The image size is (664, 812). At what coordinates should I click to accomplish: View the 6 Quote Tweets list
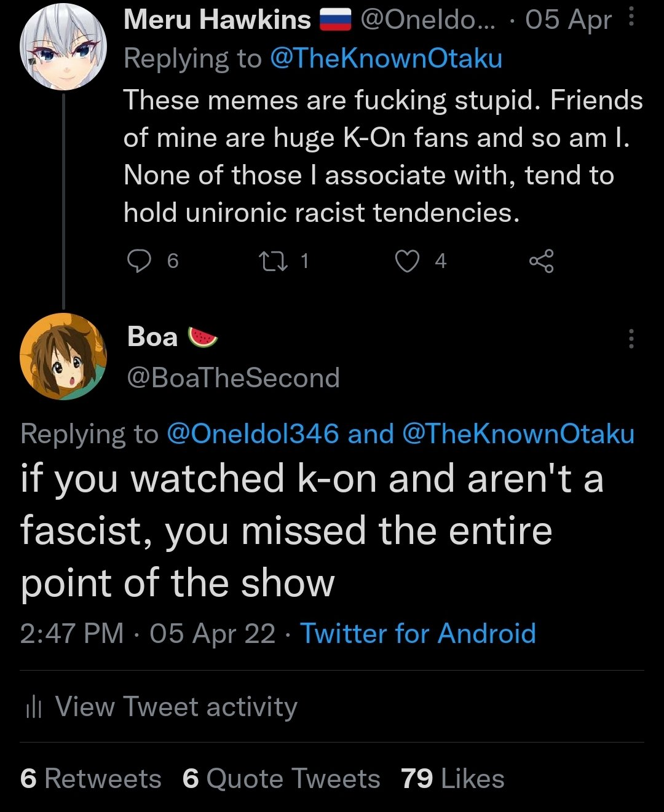281,778
